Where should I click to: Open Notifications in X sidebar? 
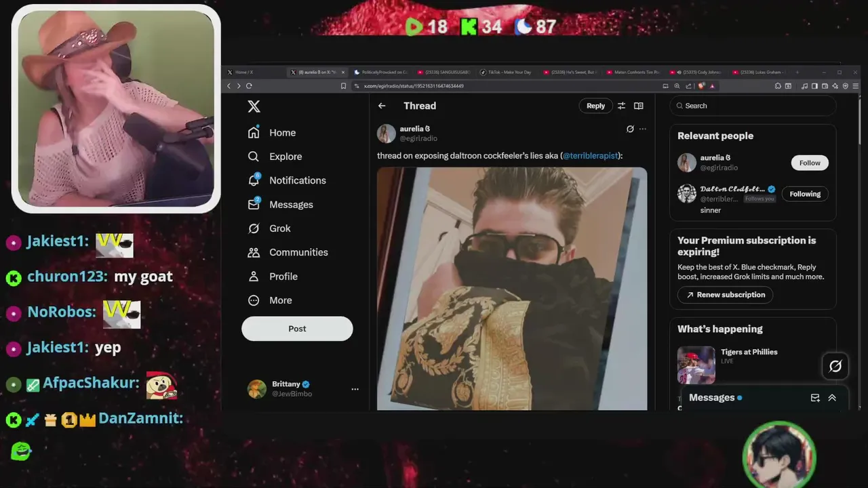287,180
